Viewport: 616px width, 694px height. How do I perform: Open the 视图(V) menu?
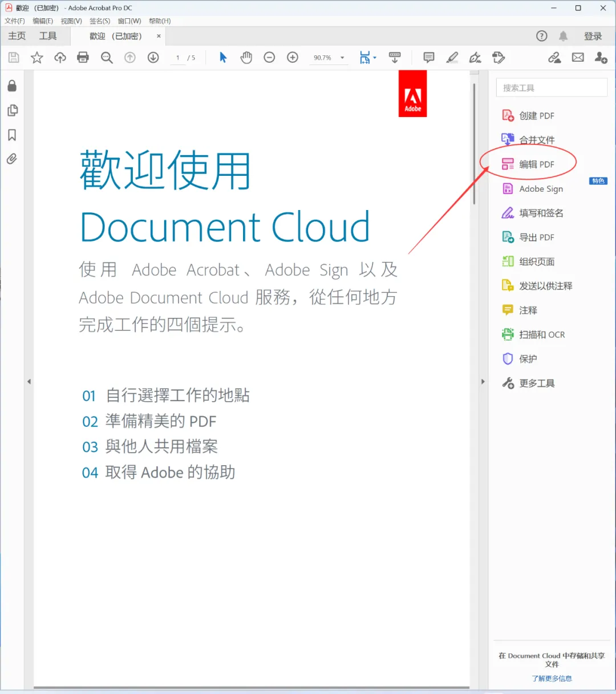coord(71,21)
